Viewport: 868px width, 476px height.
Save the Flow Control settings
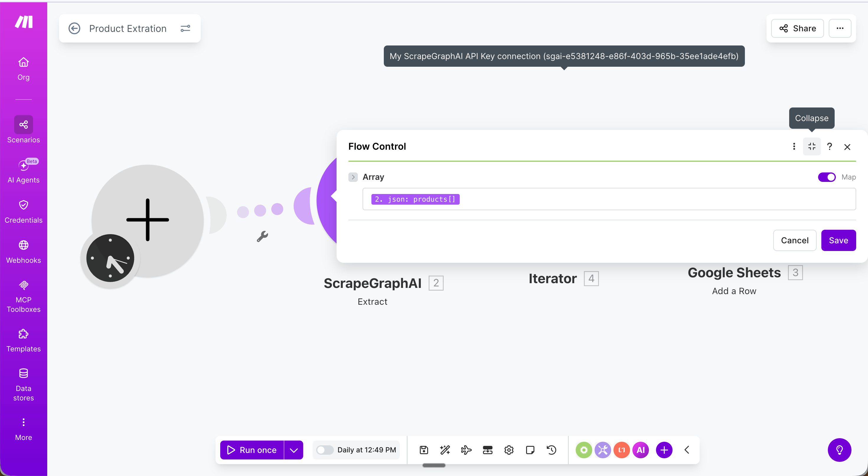(x=839, y=240)
